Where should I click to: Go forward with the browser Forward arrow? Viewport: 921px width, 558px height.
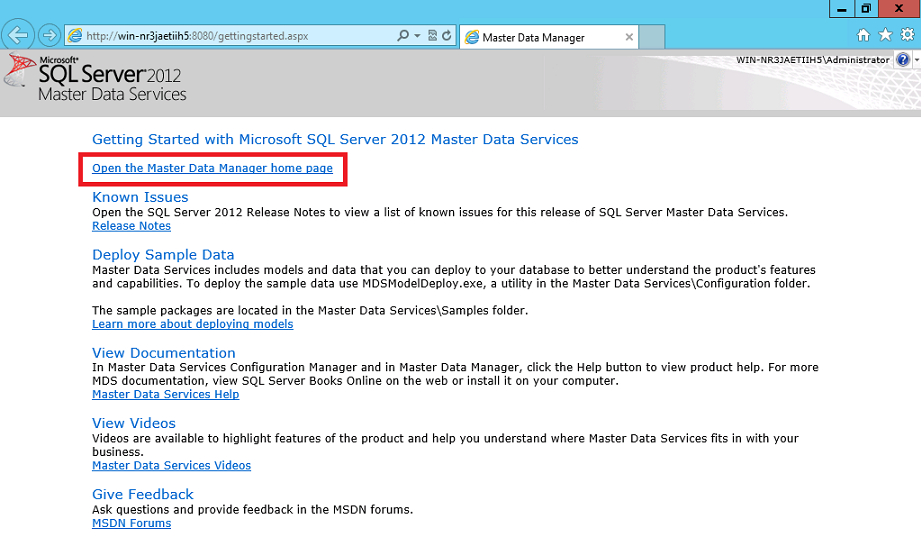click(49, 36)
